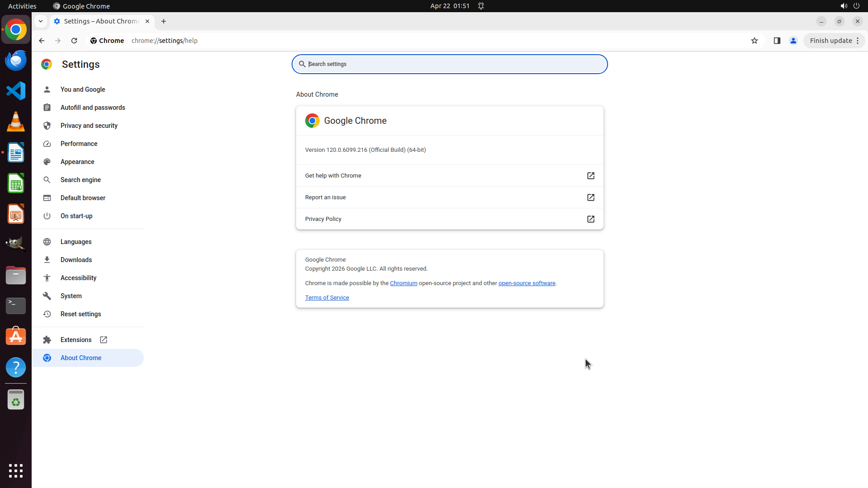Open a new tab with the plus button
The image size is (868, 488).
click(164, 21)
